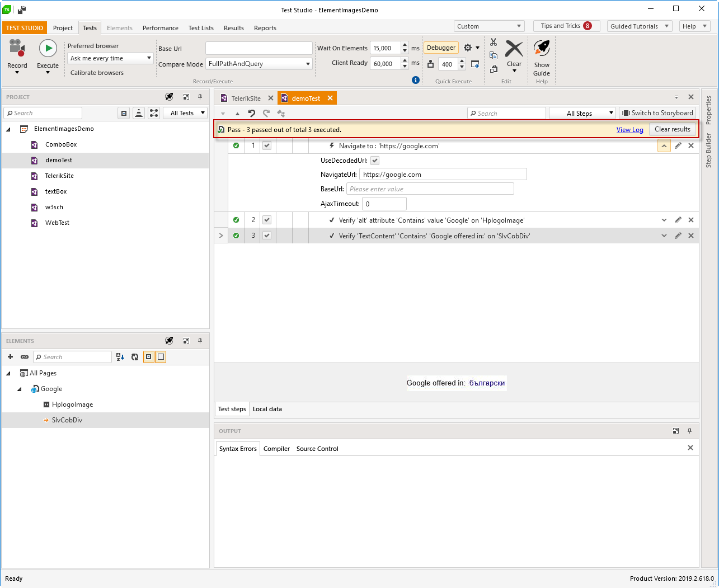This screenshot has height=588, width=719.
Task: Click the dependency graph icon in Project toolbar
Action: point(154,113)
